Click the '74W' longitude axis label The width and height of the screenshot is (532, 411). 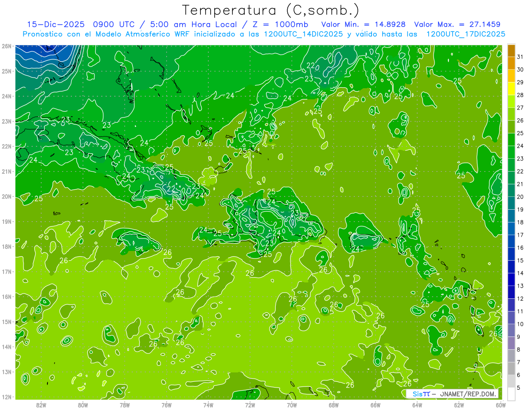coord(208,405)
